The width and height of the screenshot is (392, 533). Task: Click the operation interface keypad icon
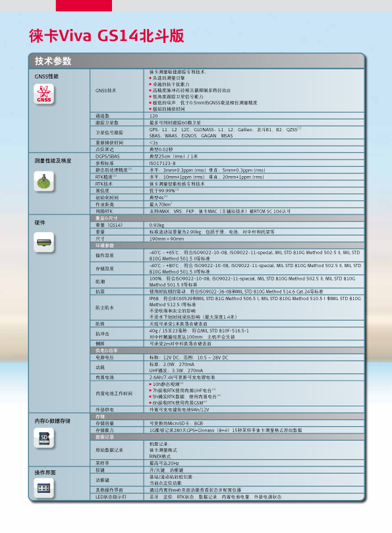[43, 488]
